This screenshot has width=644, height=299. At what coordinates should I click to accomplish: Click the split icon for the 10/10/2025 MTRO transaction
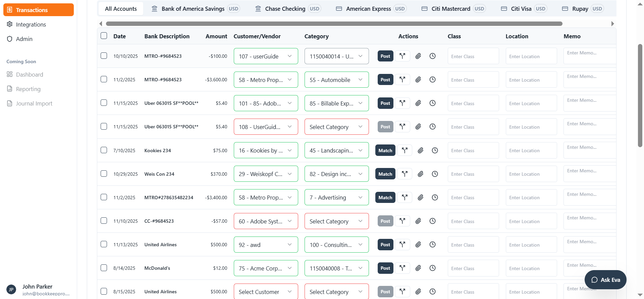(x=402, y=56)
